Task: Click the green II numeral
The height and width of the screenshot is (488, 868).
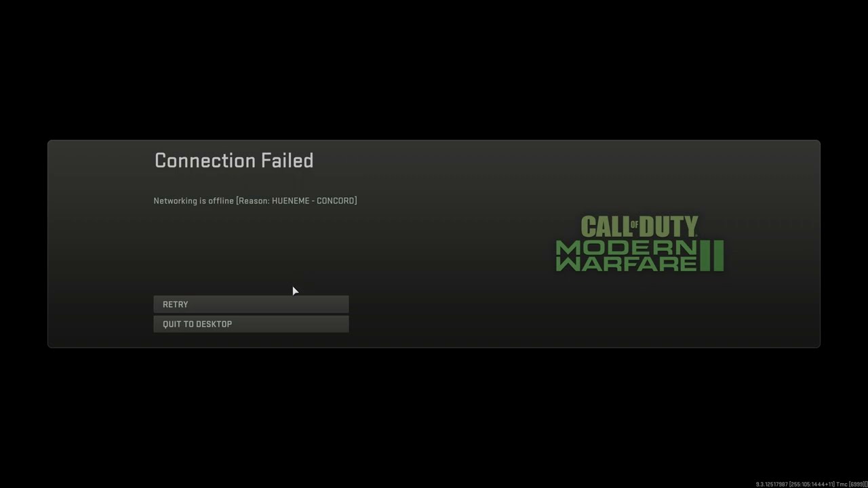Action: pos(712,256)
